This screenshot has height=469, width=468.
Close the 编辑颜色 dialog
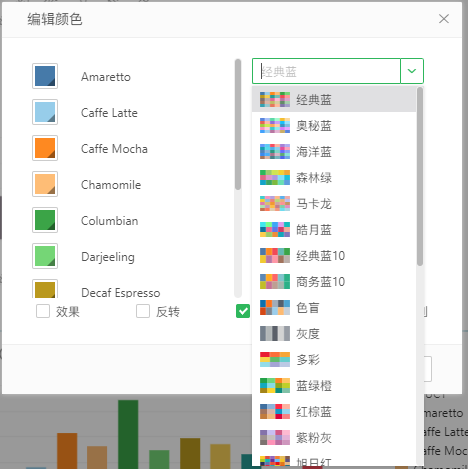tap(444, 19)
